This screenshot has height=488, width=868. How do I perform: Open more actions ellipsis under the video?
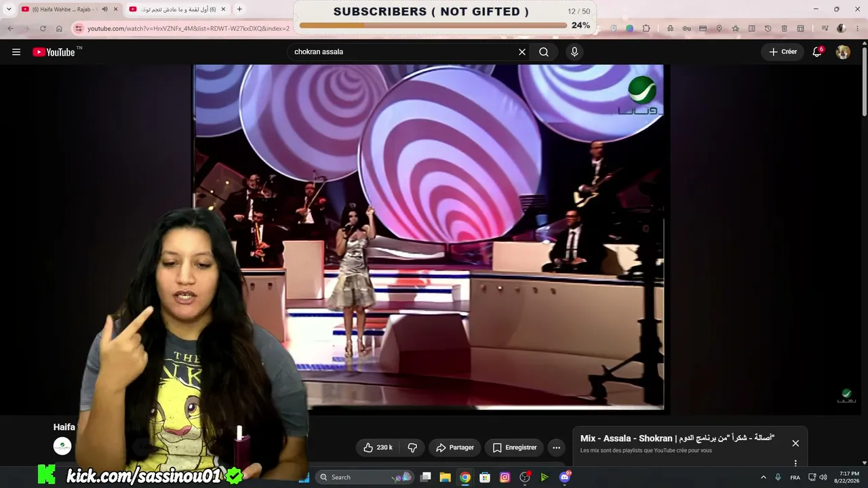point(556,447)
